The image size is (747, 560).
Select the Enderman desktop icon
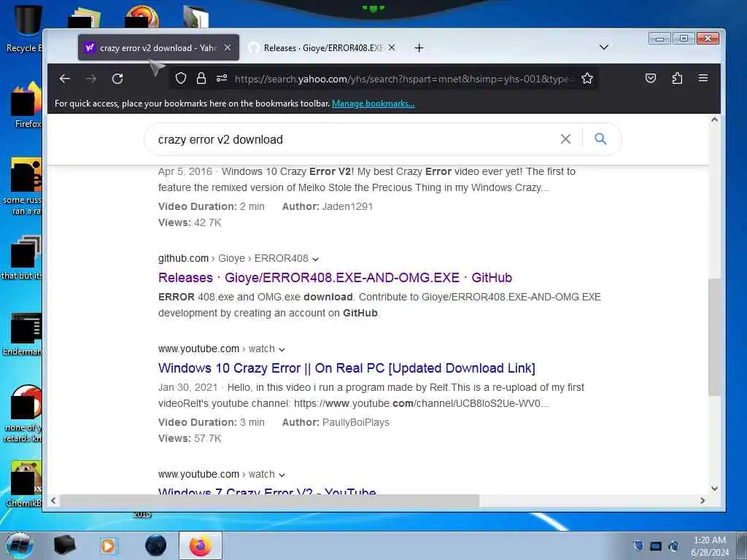coord(23,334)
